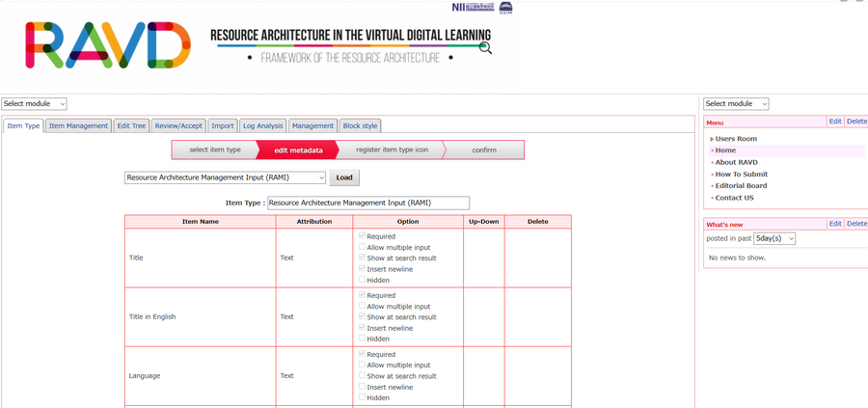Toggle Allow multiple input for Language

coord(362,365)
